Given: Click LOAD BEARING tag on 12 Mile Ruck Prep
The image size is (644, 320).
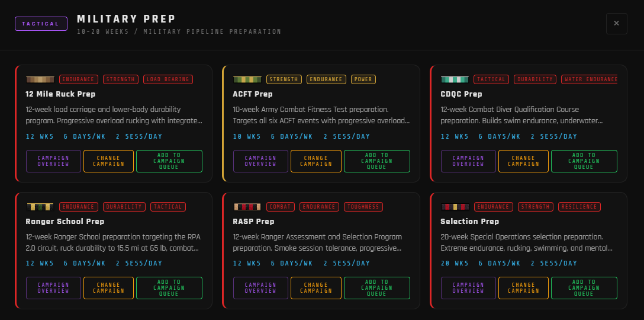Looking at the screenshot, I should [168, 79].
